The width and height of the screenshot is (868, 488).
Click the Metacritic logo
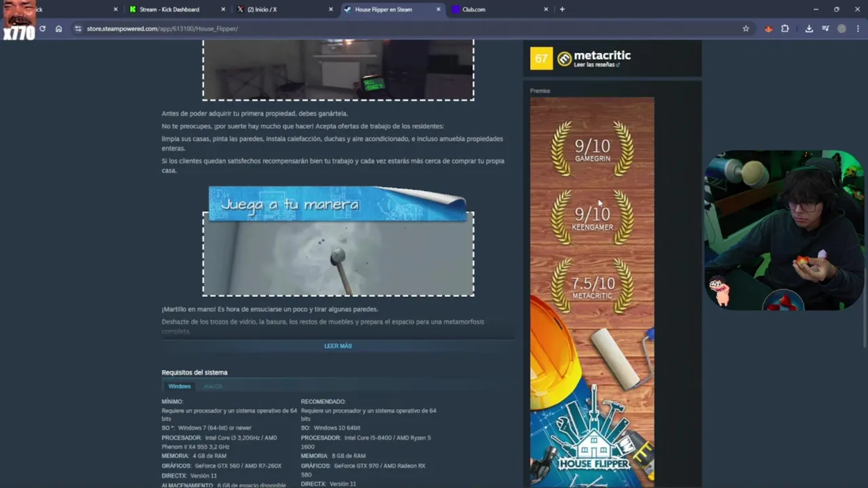coord(594,56)
